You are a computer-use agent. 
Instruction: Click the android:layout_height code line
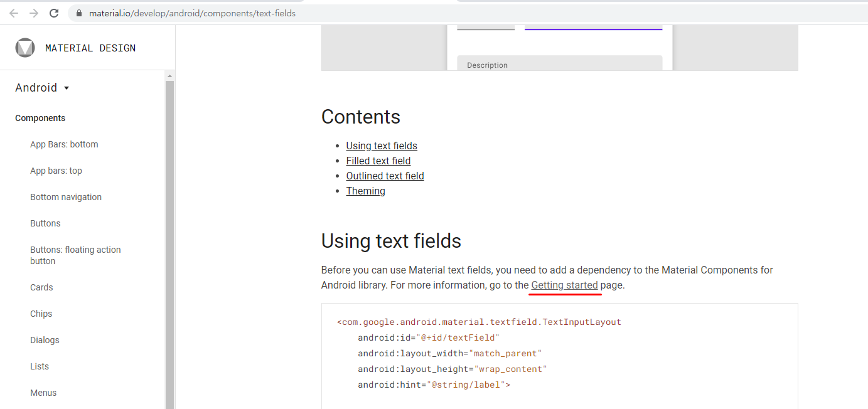click(453, 369)
